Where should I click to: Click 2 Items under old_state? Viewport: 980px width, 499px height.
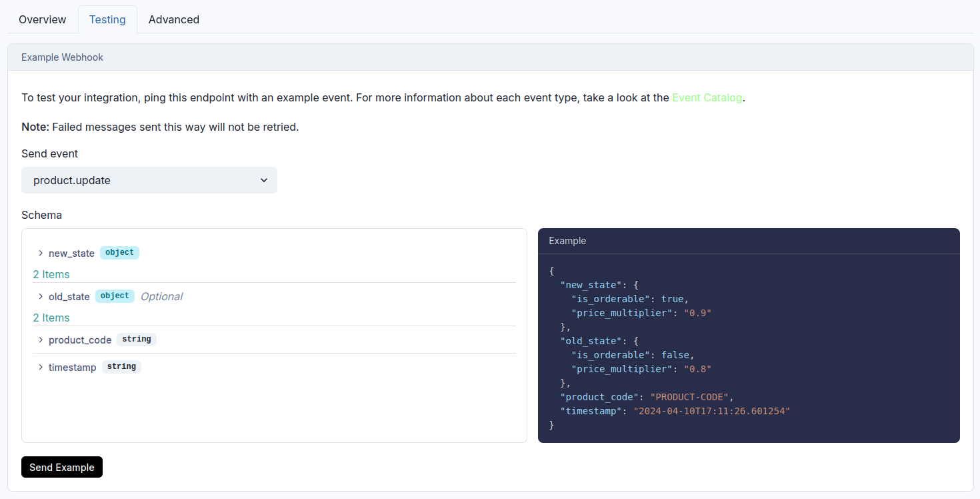(x=51, y=318)
